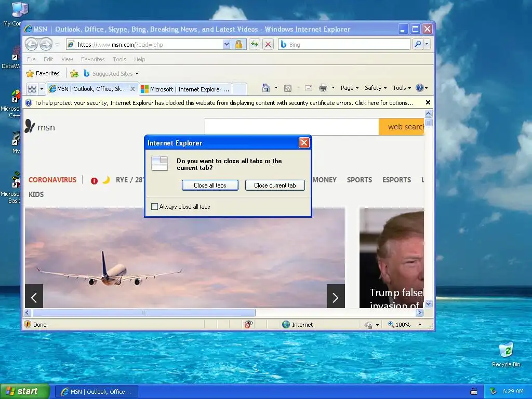Click the red Stop loading icon

click(x=268, y=45)
